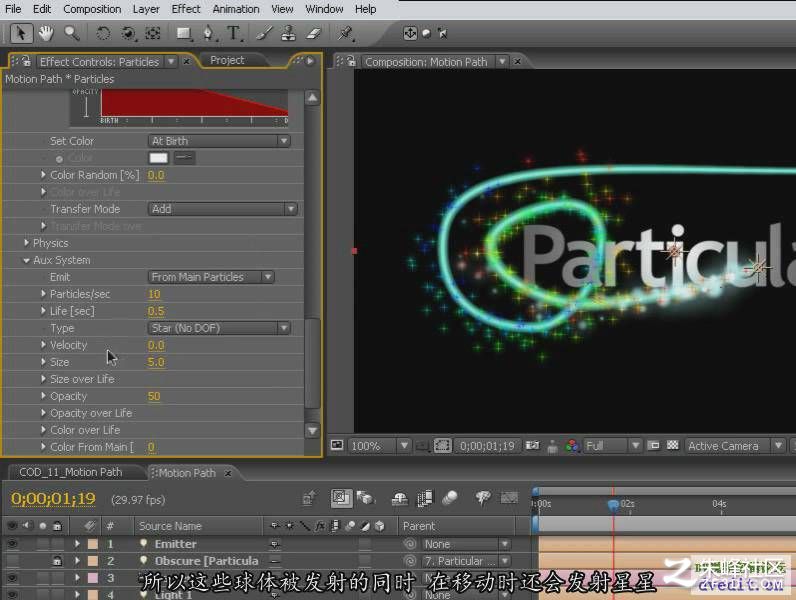Expand the Physics group
The height and width of the screenshot is (600, 796).
click(x=26, y=243)
